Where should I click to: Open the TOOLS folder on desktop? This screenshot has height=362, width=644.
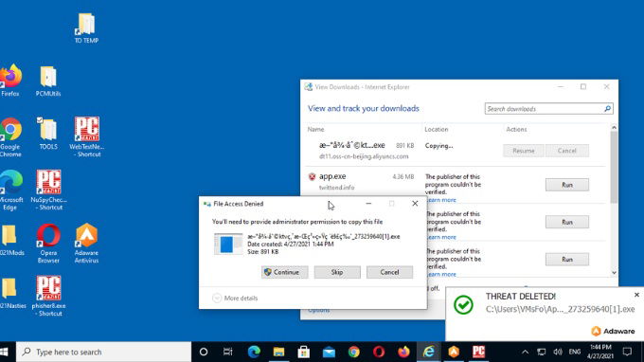48,134
